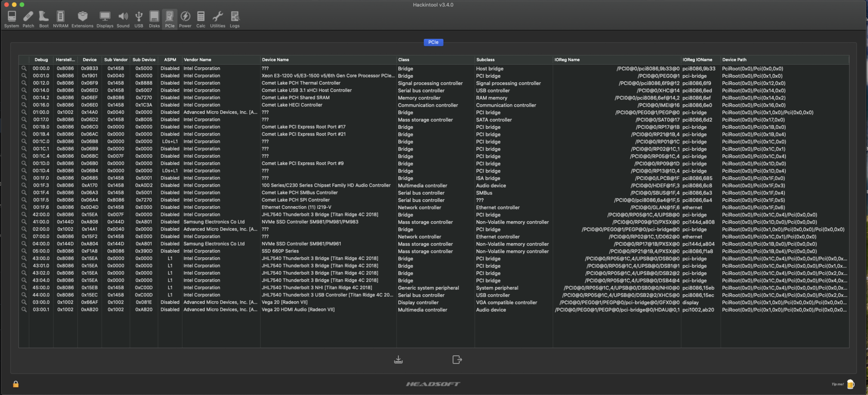The width and height of the screenshot is (868, 395).
Task: Open the Calc toolbar section
Action: 201,19
